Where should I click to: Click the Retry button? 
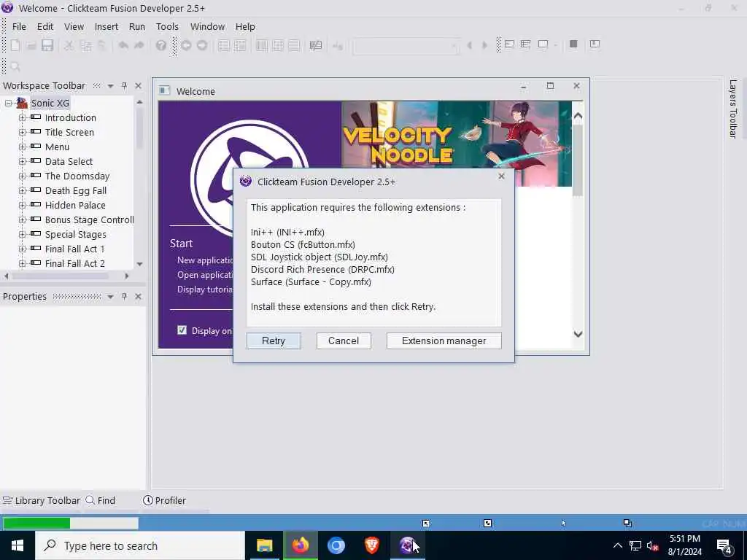[x=274, y=341]
